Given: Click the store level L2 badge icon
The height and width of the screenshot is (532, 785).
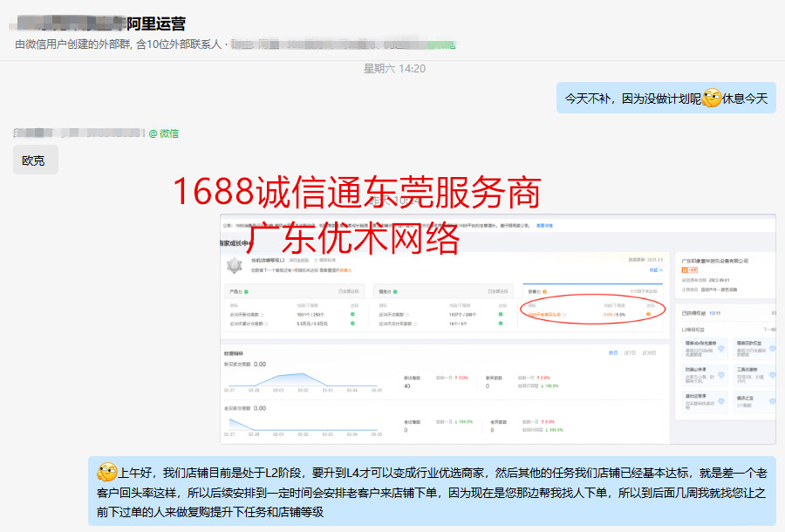Looking at the screenshot, I should click(x=235, y=265).
